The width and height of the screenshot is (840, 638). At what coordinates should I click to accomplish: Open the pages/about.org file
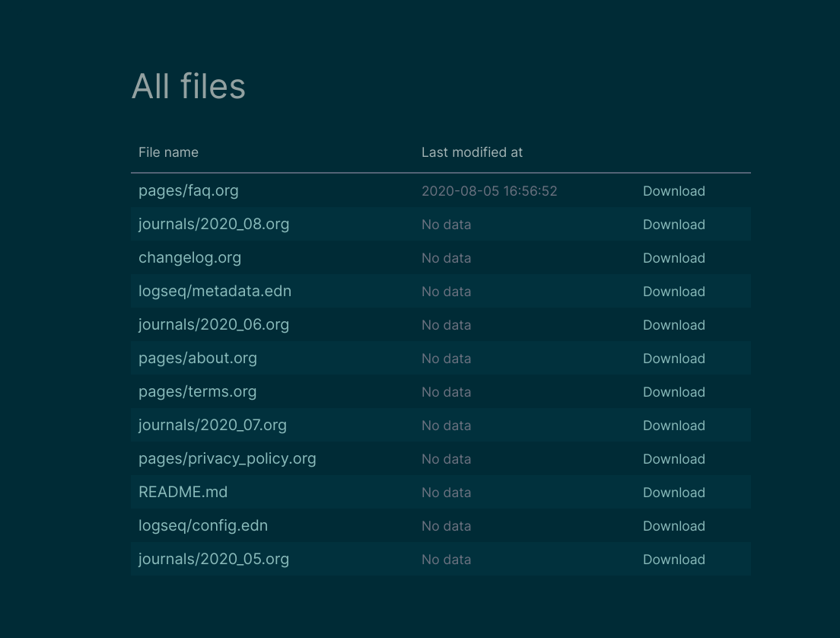click(x=197, y=359)
